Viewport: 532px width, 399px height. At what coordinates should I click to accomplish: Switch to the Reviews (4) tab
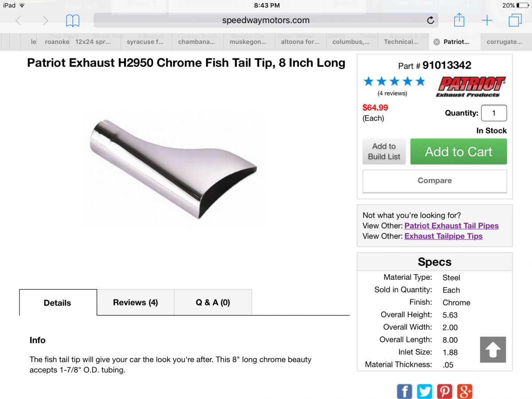[x=135, y=302]
